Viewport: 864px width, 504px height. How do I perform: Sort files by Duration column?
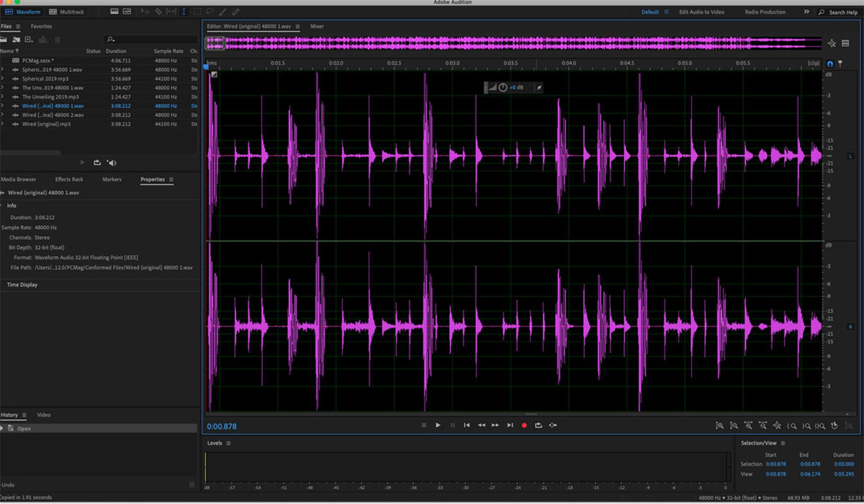click(x=116, y=51)
